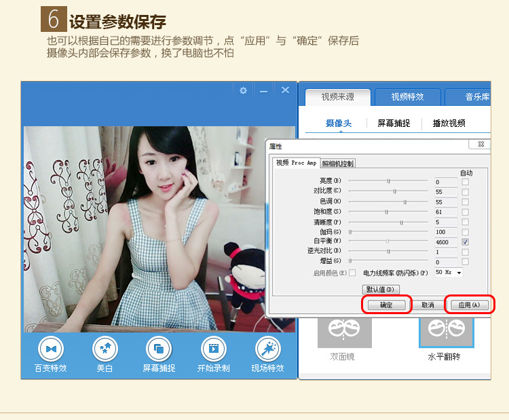Click the 饱和度 value field showing 61

click(446, 212)
